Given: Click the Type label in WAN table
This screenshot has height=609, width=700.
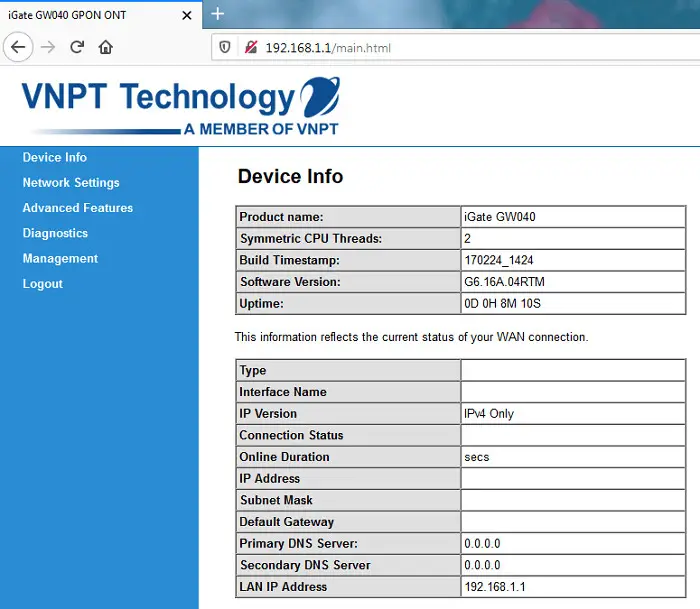Looking at the screenshot, I should [x=253, y=371].
